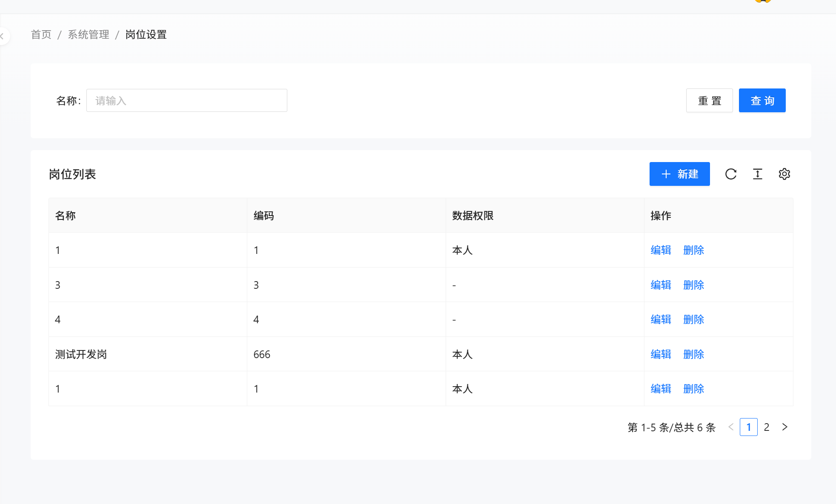Go to next page arrow
This screenshot has width=836, height=504.
pos(784,427)
